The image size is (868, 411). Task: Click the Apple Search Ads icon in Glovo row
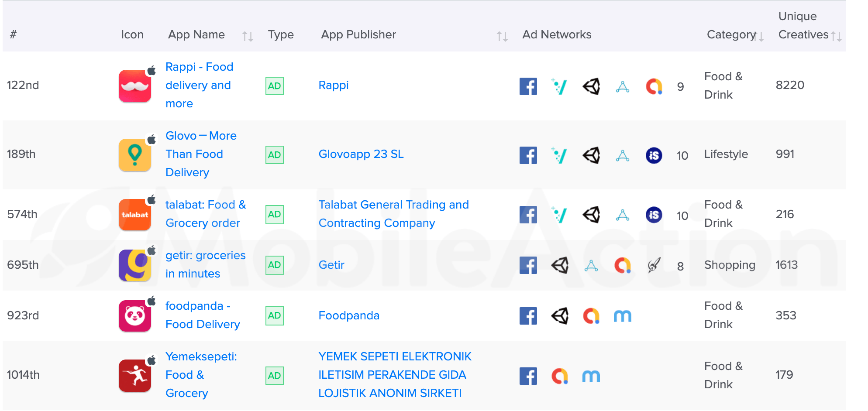coord(623,156)
